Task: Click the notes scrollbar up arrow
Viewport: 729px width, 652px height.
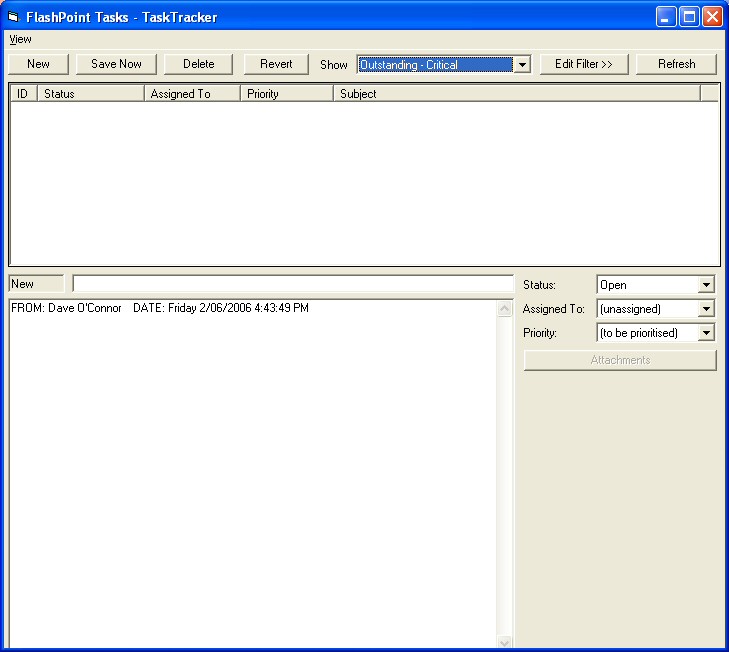Action: (504, 309)
